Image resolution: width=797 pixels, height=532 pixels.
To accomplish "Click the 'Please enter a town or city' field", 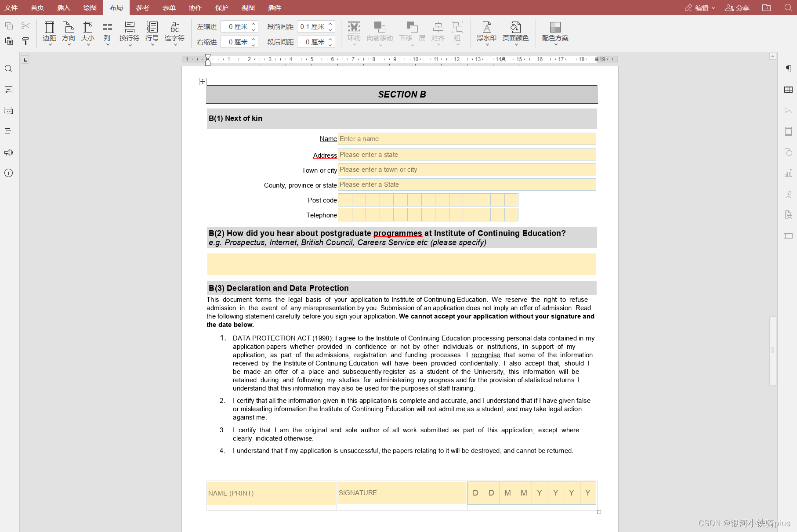I will (467, 170).
